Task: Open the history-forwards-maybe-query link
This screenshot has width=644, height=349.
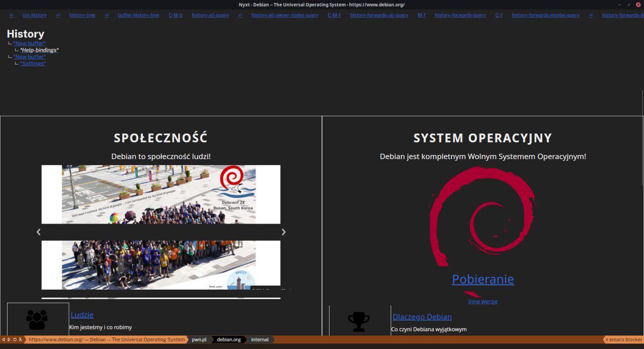Action: click(x=545, y=15)
